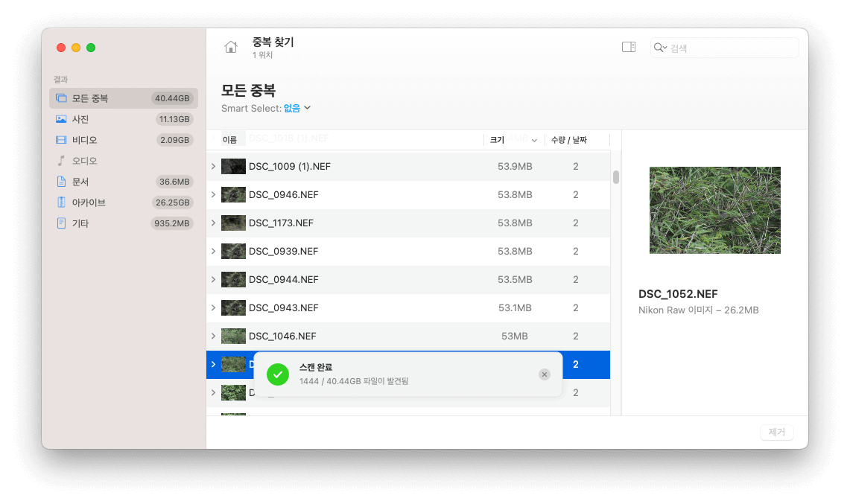850x504 pixels.
Task: Click the 26.25GB size badge
Action: click(x=172, y=202)
